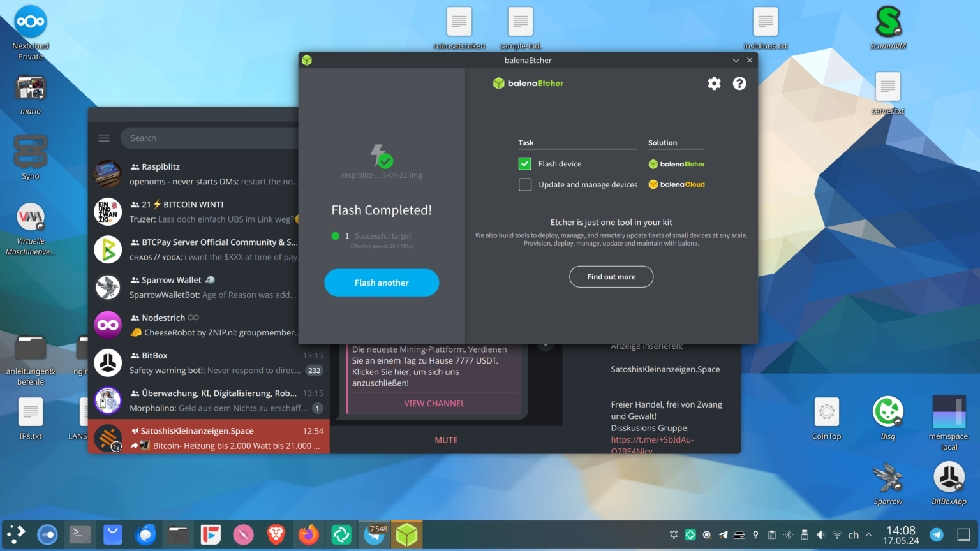Open the t.me Disskusions Gruppe invite link
The width and height of the screenshot is (980, 551).
click(x=652, y=439)
